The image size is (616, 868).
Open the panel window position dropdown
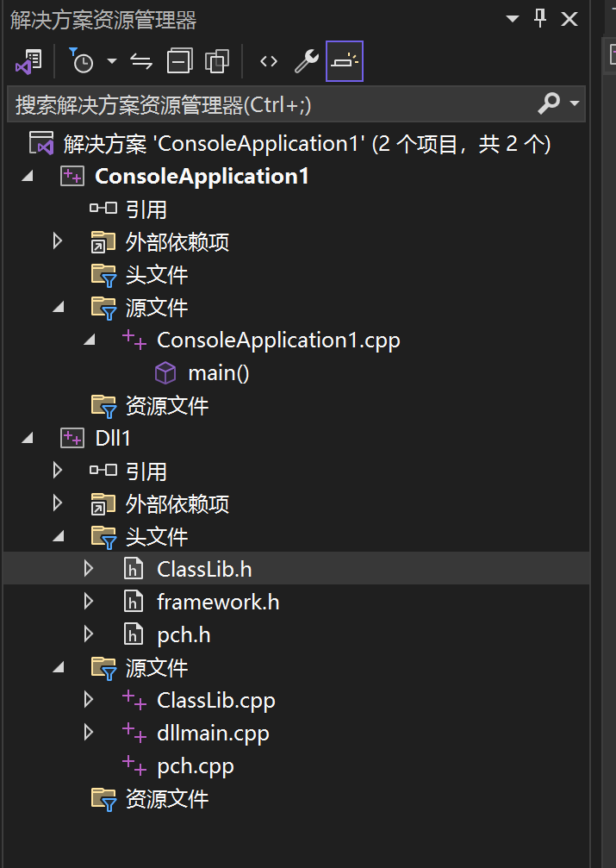(x=513, y=19)
